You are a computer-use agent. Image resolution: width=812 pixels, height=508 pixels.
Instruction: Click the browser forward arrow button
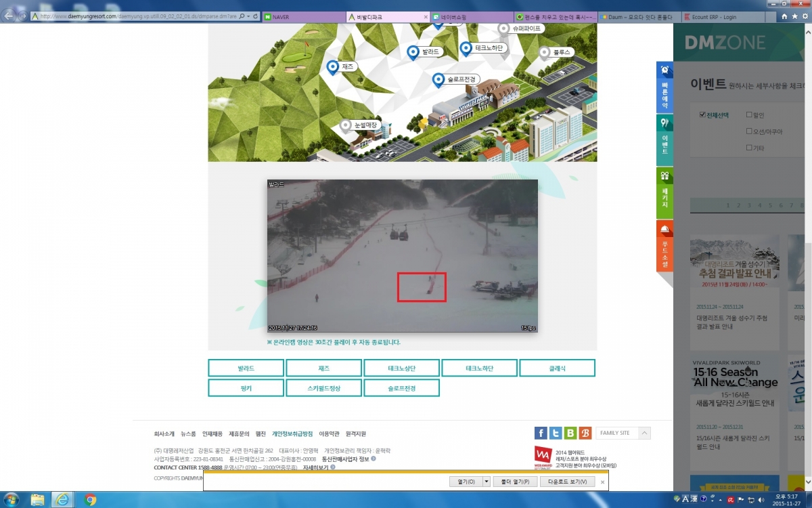[x=24, y=16]
